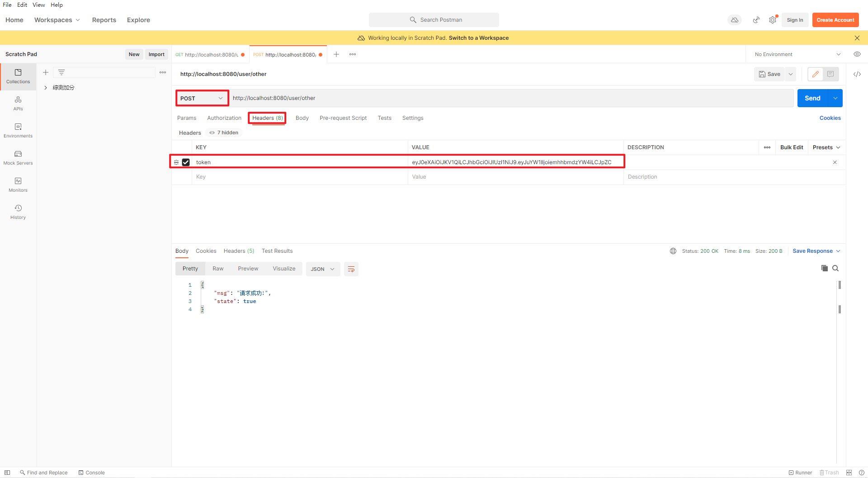Open the Save button dropdown arrow
The image size is (868, 478).
coord(791,74)
